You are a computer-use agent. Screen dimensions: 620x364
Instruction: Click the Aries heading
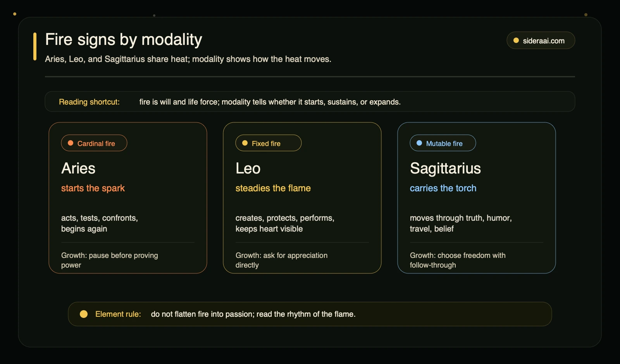(x=78, y=168)
